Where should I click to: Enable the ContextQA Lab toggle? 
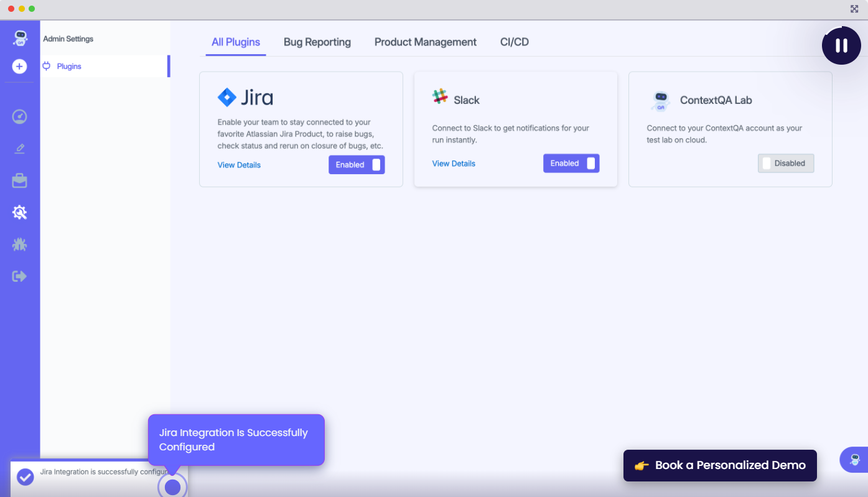pyautogui.click(x=786, y=164)
